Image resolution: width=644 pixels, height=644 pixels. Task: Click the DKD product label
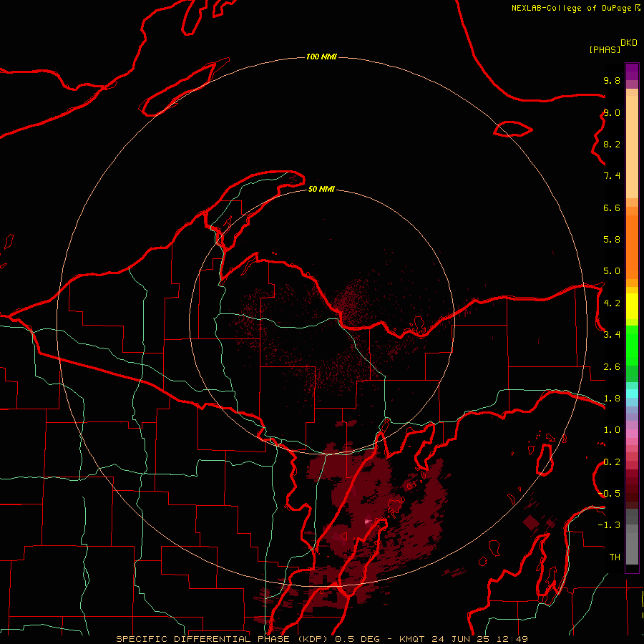[x=629, y=43]
